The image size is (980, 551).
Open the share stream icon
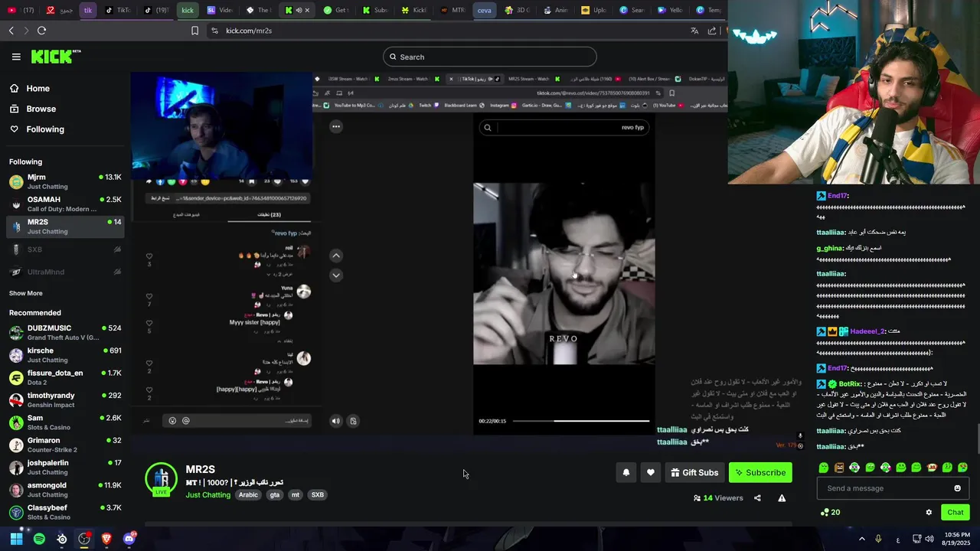[x=757, y=498]
